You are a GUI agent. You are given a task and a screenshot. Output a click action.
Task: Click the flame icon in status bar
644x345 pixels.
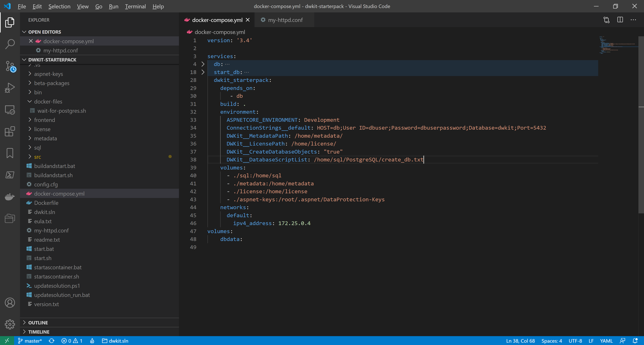tap(92, 341)
